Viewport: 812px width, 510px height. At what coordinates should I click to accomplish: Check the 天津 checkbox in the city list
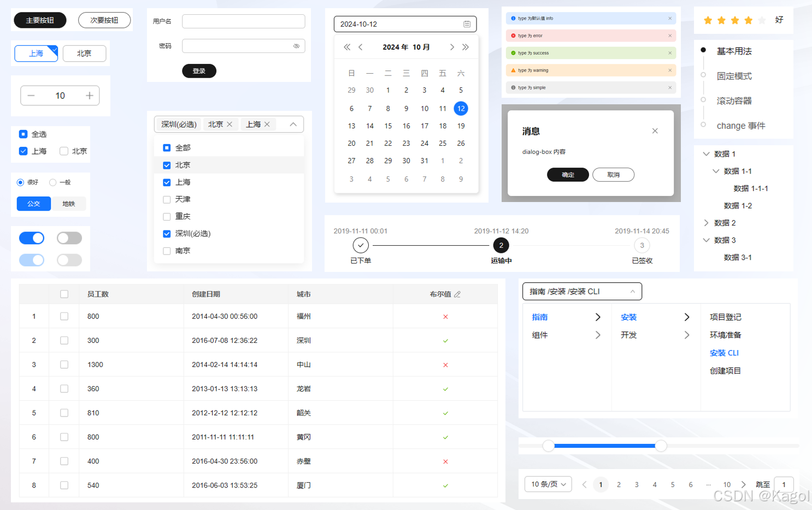pos(167,199)
